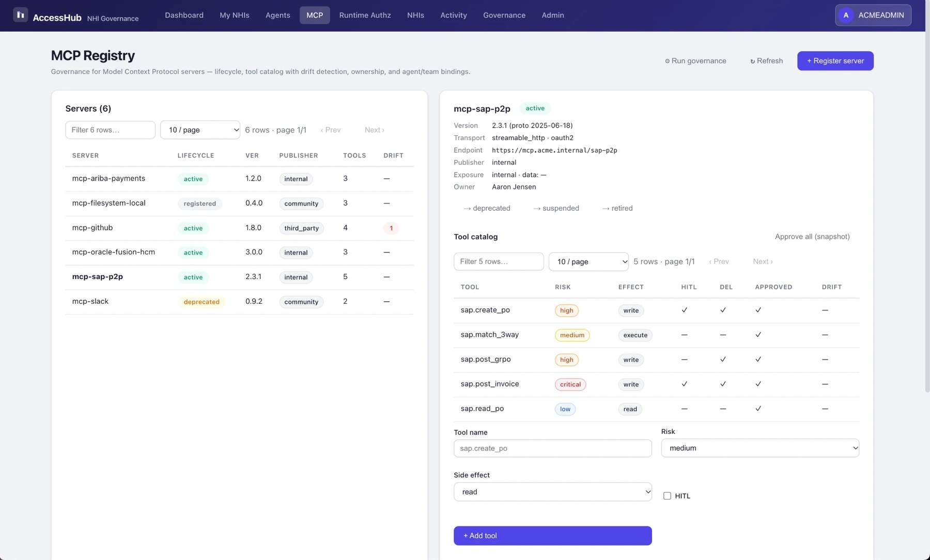The width and height of the screenshot is (930, 560).
Task: Click Approve all (snapshot)
Action: pyautogui.click(x=812, y=237)
